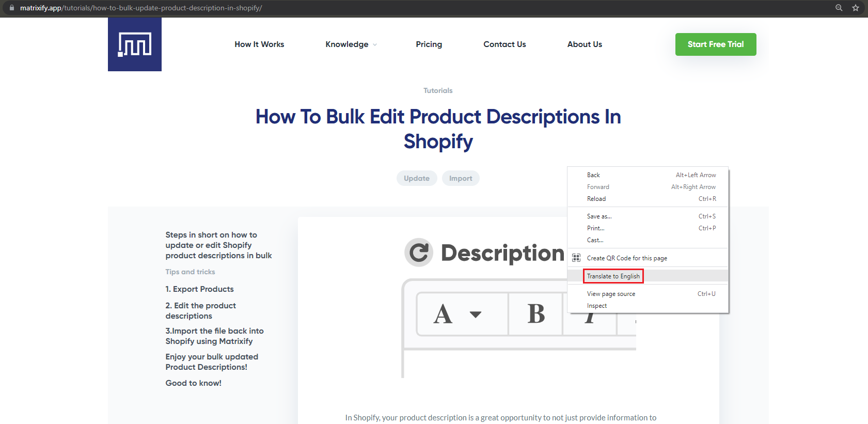Open the Tutorials breadcrumb link
Screen dimensions: 868x424
(x=438, y=90)
